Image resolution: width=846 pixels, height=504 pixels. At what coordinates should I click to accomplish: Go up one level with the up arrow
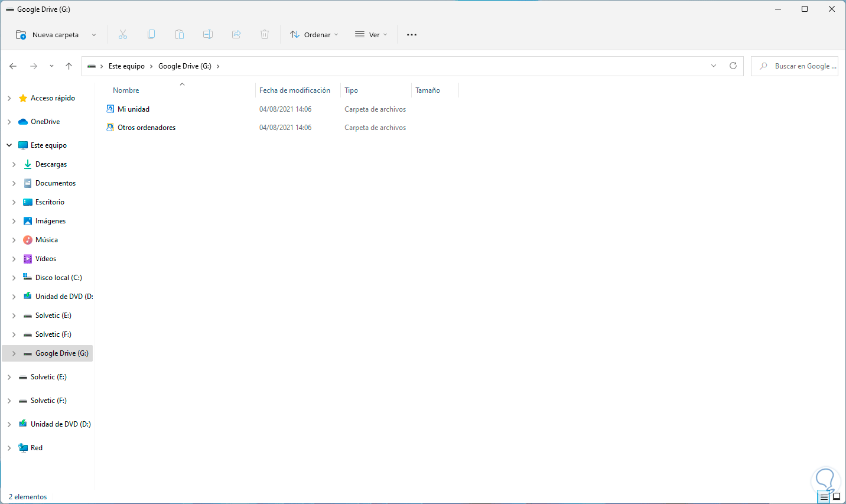point(69,66)
